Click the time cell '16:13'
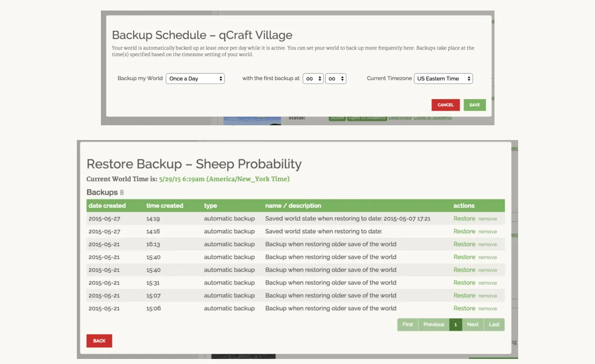 pyautogui.click(x=153, y=244)
